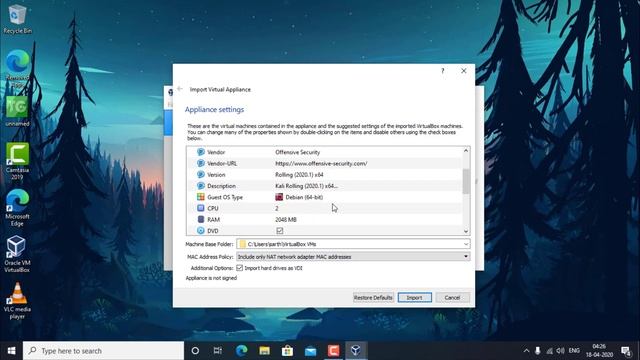Open the Mail app from the taskbar

[311, 351]
